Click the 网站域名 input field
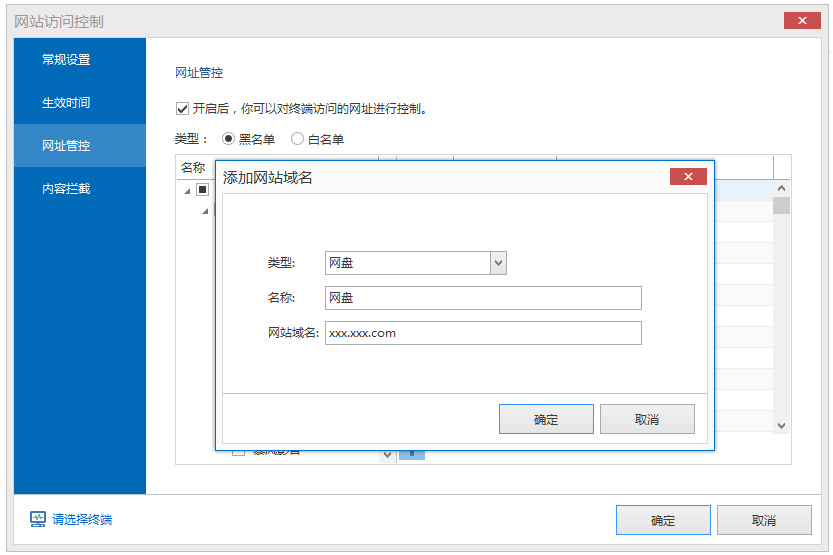Image resolution: width=833 pixels, height=555 pixels. 483,333
